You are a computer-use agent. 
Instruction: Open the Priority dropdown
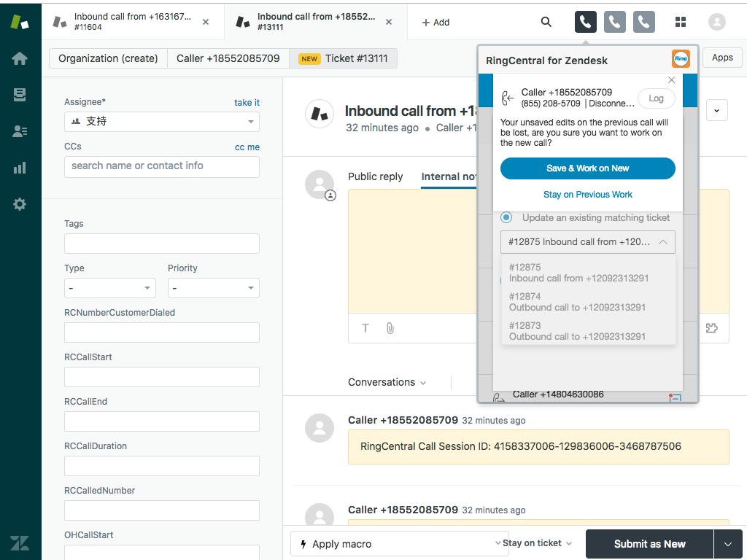(213, 288)
